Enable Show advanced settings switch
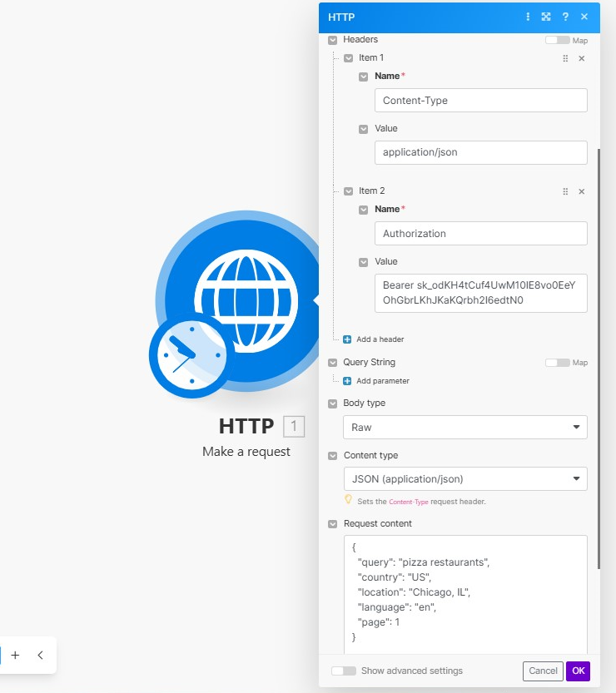Image resolution: width=616 pixels, height=693 pixels. click(344, 671)
